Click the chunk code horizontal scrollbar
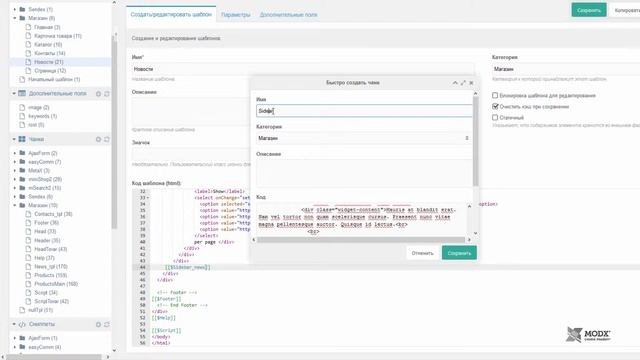 [361, 240]
